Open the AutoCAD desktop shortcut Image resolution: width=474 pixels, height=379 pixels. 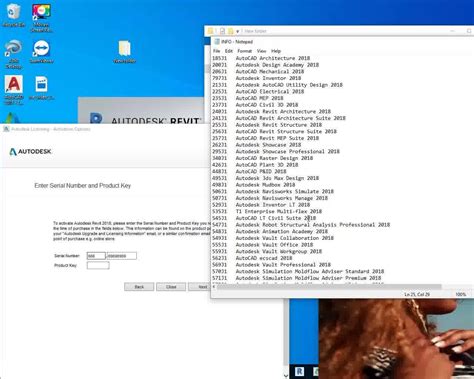14,89
